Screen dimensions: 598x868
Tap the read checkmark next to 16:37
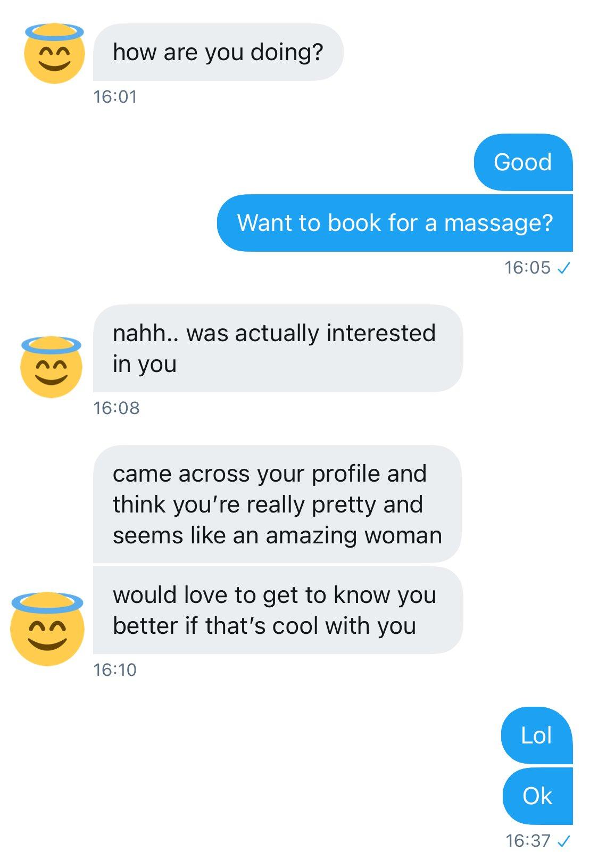(563, 841)
